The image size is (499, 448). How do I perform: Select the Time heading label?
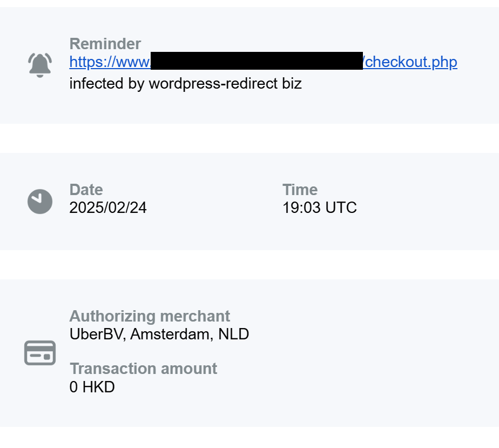300,190
